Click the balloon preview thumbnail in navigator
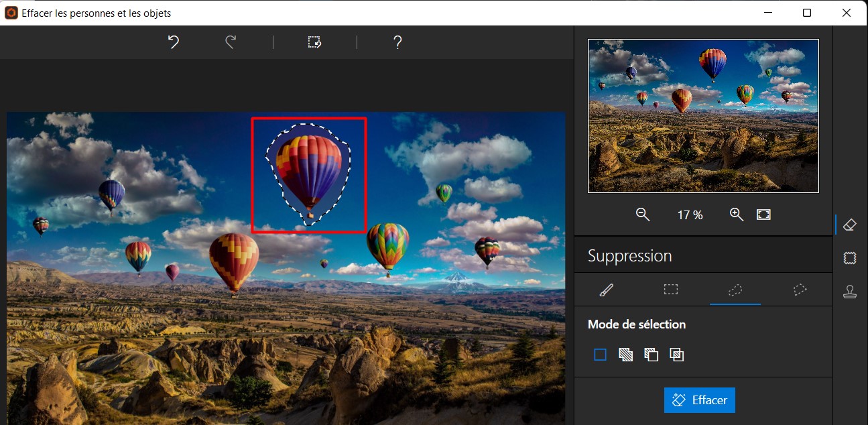Viewport: 868px width, 425px height. [703, 116]
